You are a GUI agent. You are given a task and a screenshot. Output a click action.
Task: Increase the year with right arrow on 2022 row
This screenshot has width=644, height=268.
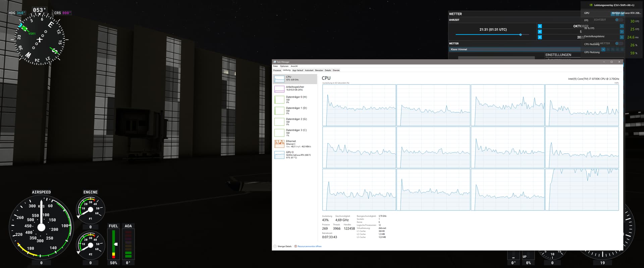pos(622,37)
